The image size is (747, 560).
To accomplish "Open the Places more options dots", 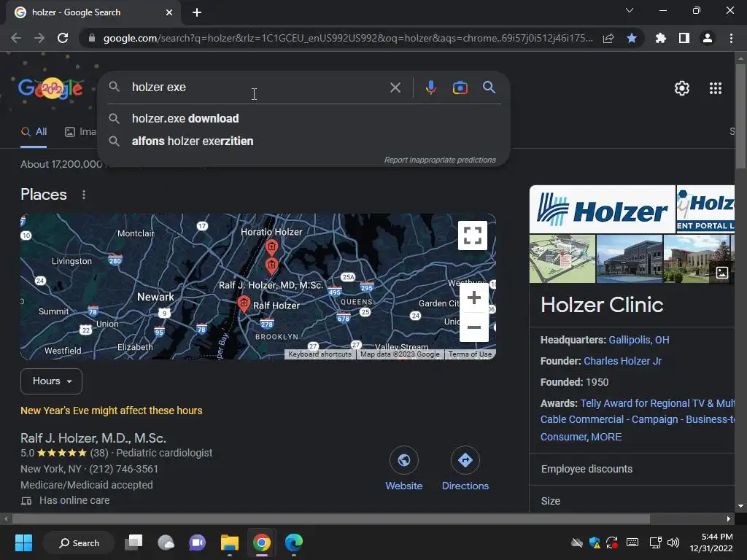I will (84, 195).
